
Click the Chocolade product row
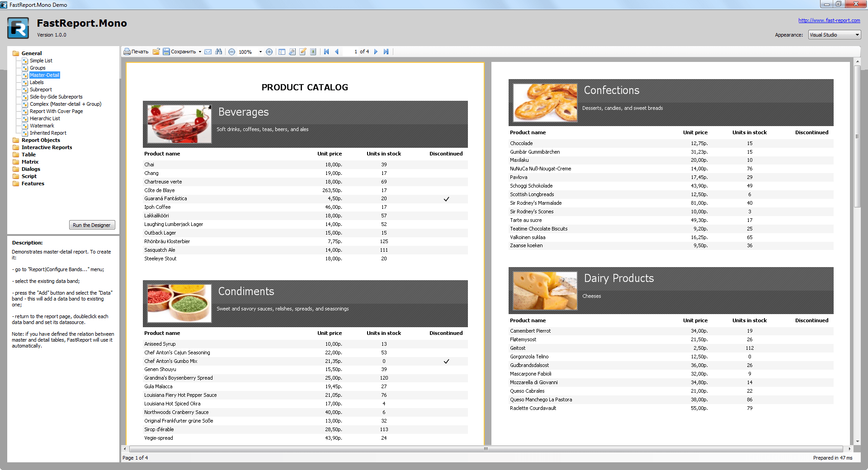(671, 143)
